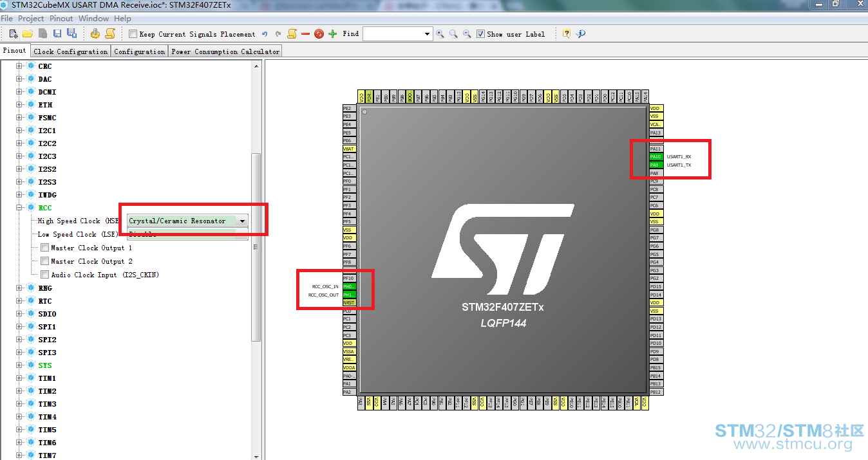
Task: Click the Redo arrow icon
Action: pyautogui.click(x=278, y=34)
